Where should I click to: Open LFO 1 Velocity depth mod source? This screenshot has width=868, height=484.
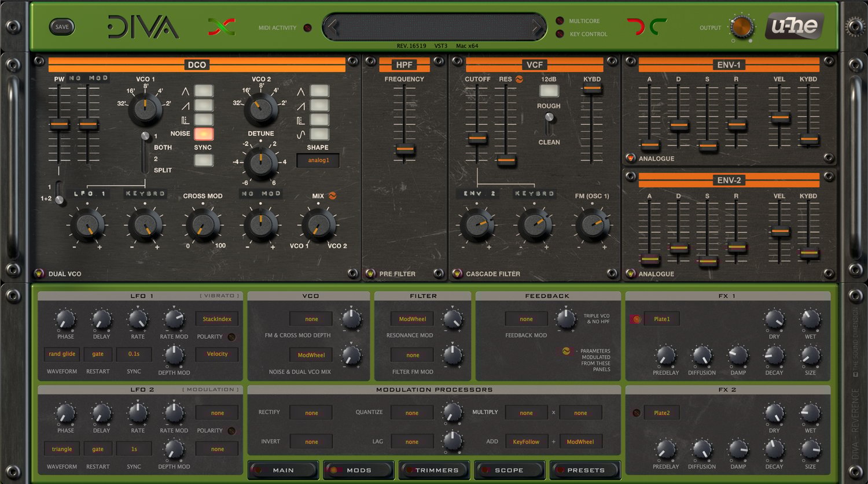[x=217, y=354]
